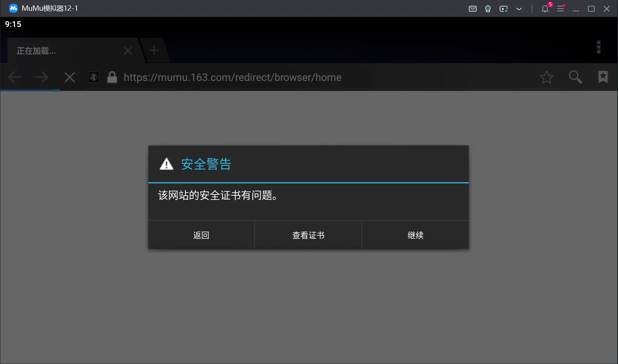Screen dimensions: 618x364
Task: Open the browser three-dot overflow menu
Action: coord(598,47)
